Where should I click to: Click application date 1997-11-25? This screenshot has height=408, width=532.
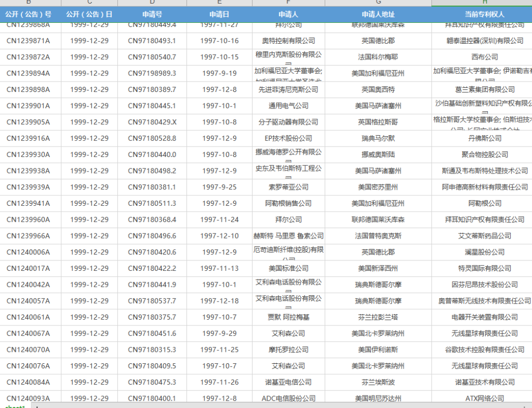tap(219, 350)
